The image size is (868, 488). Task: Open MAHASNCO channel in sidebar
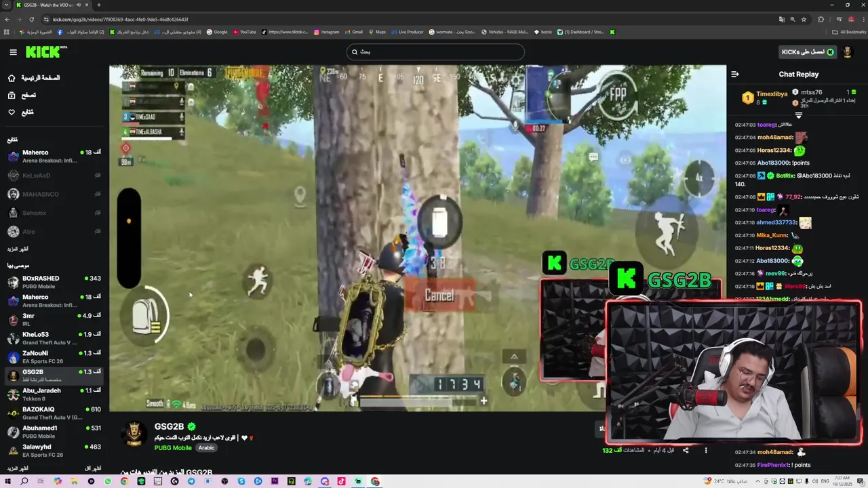pyautogui.click(x=54, y=195)
